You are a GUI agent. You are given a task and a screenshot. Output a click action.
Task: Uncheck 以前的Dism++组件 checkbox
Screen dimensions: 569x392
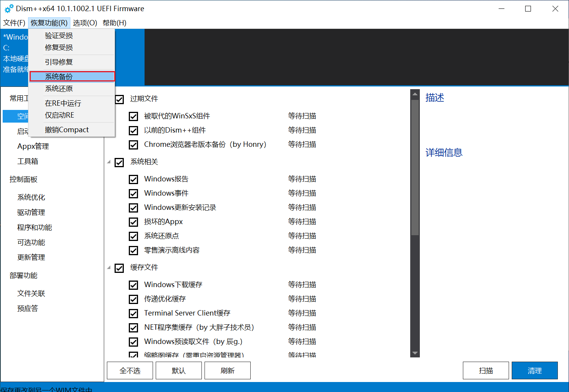133,131
